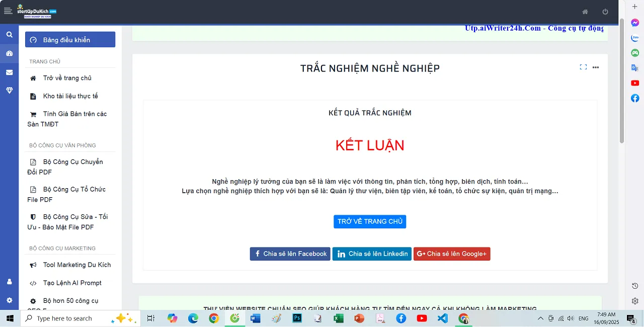Open the settings gear in the left rail
This screenshot has width=644, height=327.
9,300
